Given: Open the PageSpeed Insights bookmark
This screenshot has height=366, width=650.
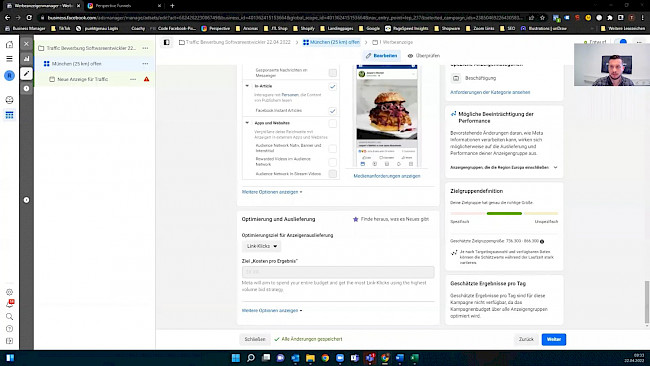Looking at the screenshot, I should pos(407,28).
